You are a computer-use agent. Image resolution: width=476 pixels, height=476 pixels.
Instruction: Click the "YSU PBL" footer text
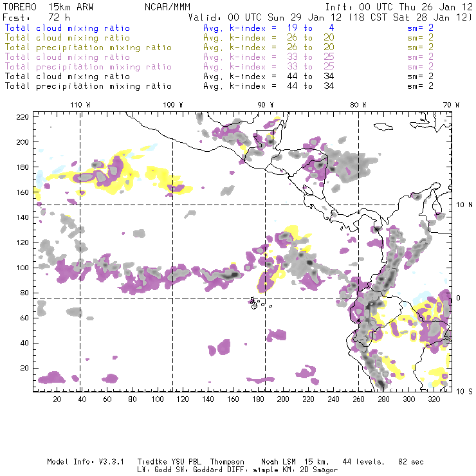[187, 462]
